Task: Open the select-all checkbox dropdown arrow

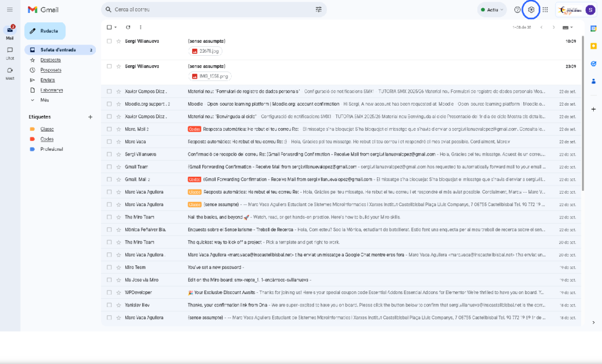Action: pos(116,27)
